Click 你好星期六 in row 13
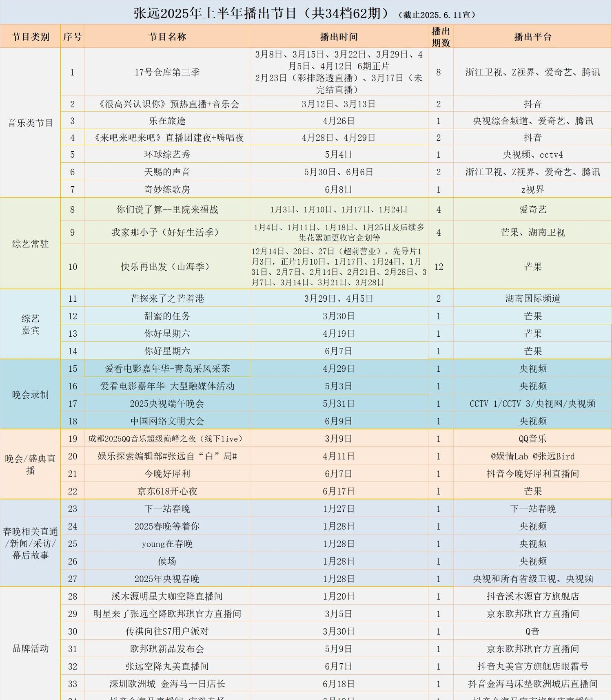This screenshot has height=700, width=612. tap(167, 333)
